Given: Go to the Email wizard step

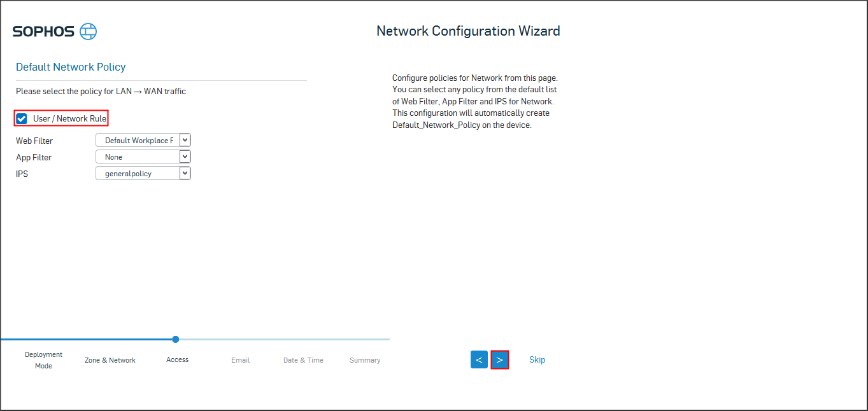Looking at the screenshot, I should (240, 360).
